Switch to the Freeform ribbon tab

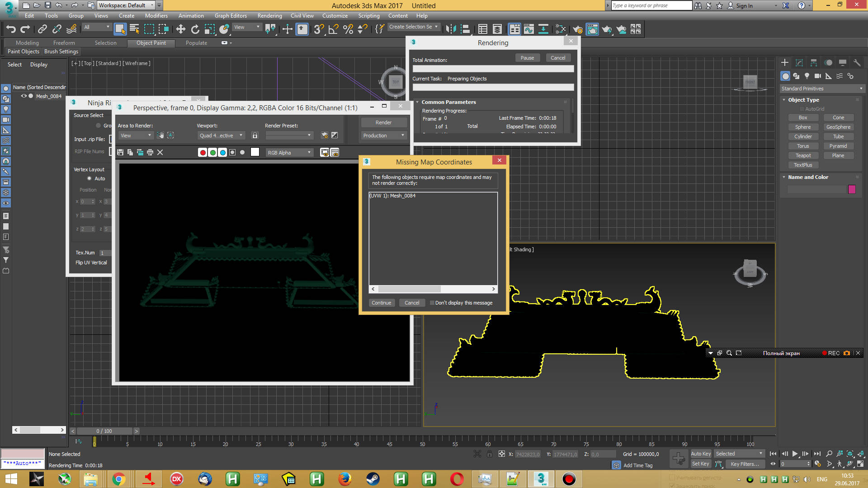pyautogui.click(x=64, y=43)
